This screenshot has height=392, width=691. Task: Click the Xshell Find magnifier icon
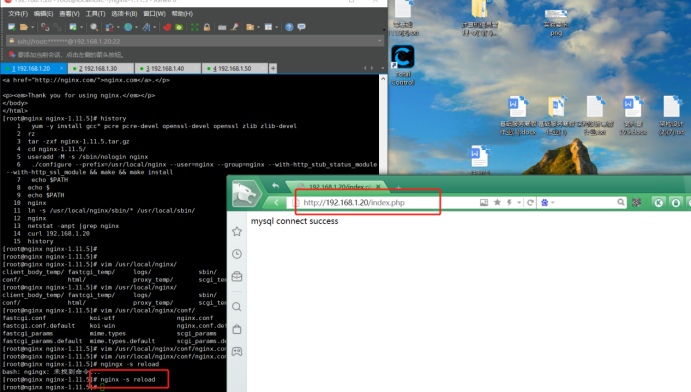click(94, 27)
